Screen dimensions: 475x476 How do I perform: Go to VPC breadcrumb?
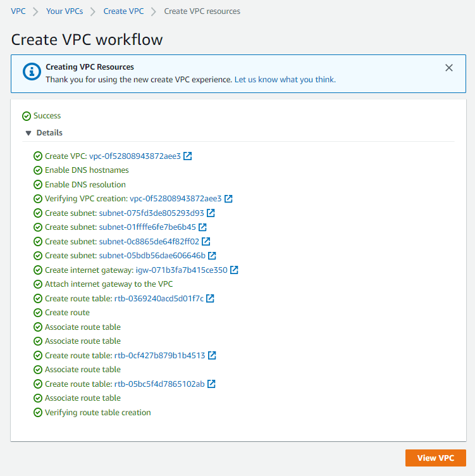pyautogui.click(x=18, y=11)
